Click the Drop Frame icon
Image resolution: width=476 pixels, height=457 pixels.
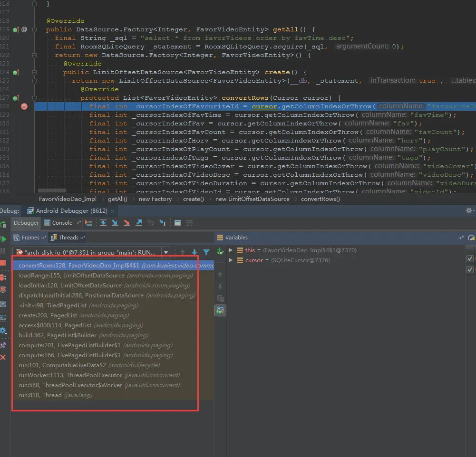(151, 223)
